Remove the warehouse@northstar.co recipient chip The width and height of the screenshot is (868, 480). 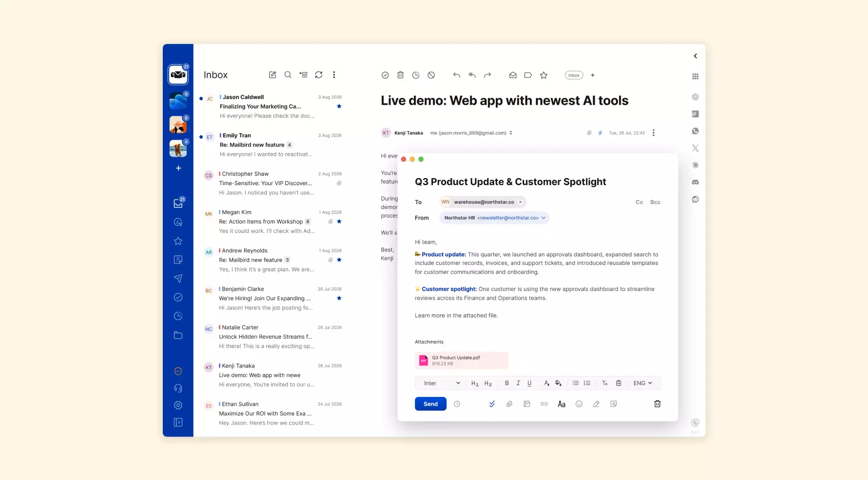pos(520,202)
